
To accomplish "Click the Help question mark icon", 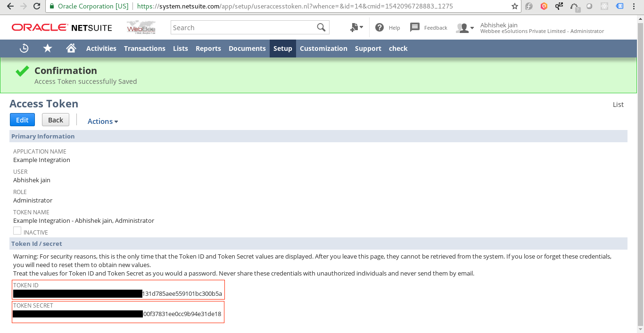I will click(380, 27).
